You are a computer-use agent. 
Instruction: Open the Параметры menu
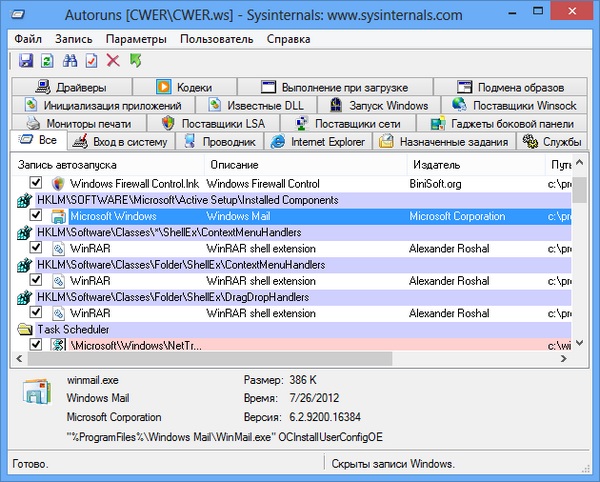[x=135, y=39]
